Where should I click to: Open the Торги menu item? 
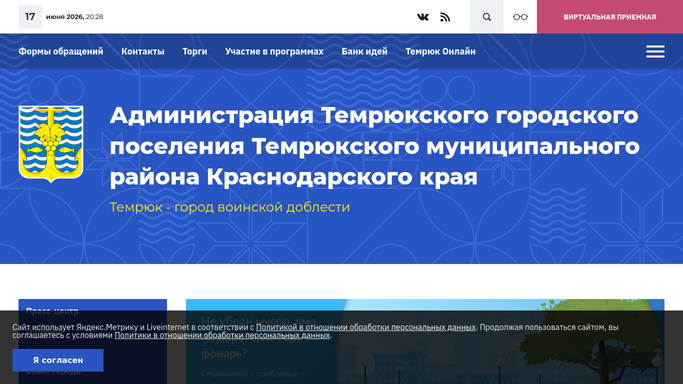point(195,51)
